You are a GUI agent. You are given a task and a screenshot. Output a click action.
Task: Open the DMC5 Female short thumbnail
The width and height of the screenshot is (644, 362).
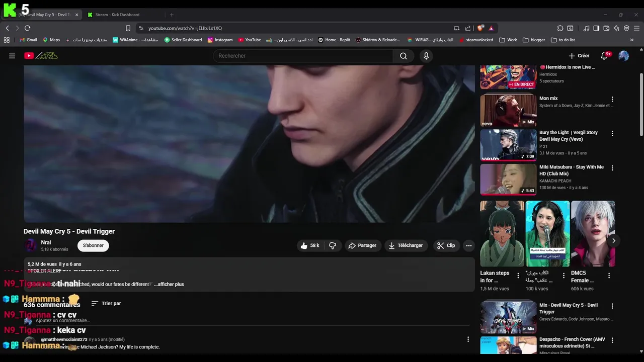593,233
